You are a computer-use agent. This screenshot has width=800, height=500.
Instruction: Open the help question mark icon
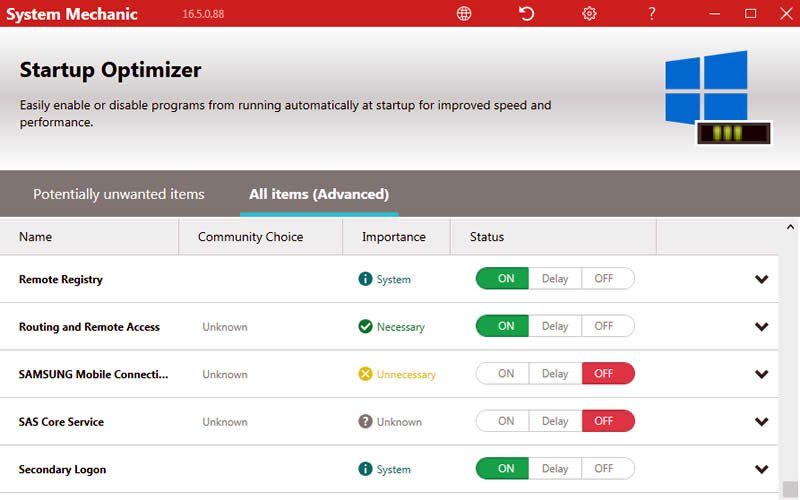pyautogui.click(x=652, y=13)
